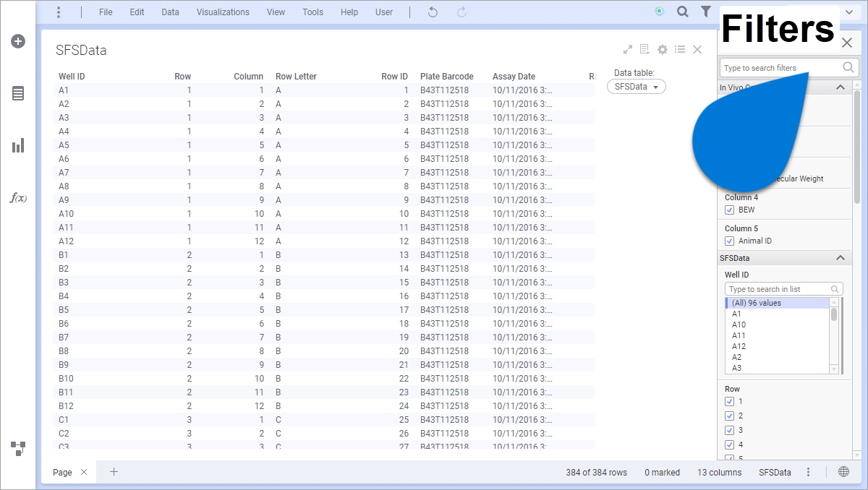The image size is (868, 490).
Task: Click the 0 marked status text
Action: (663, 472)
